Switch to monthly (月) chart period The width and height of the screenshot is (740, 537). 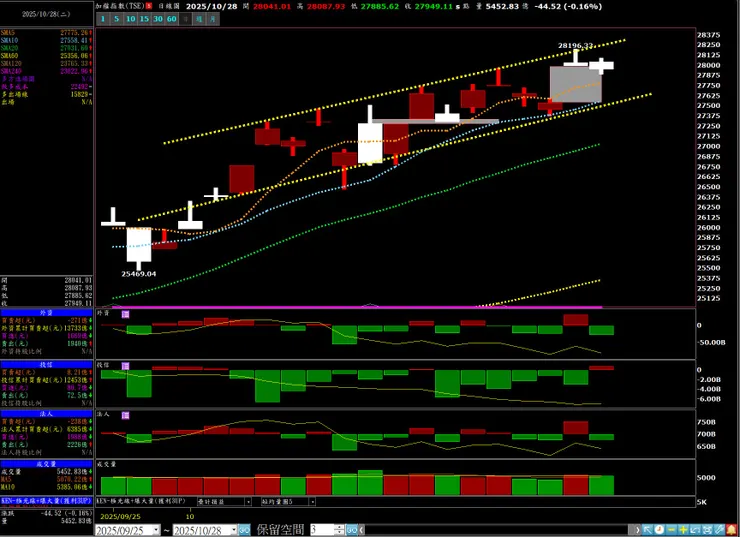pyautogui.click(x=213, y=19)
